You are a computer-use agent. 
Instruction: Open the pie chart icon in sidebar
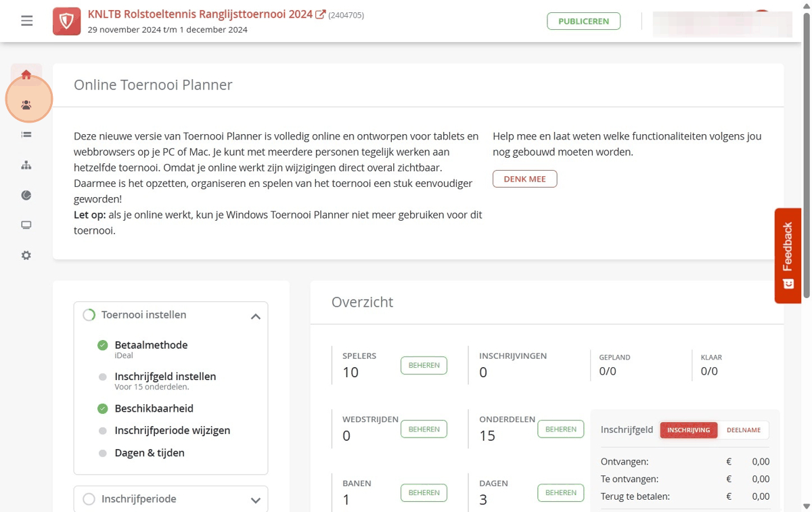pos(26,195)
